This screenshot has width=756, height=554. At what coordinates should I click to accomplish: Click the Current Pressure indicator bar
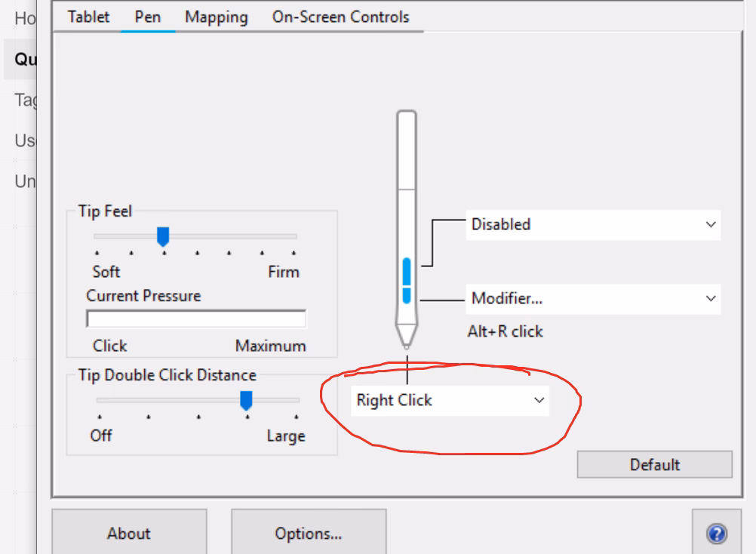(196, 319)
